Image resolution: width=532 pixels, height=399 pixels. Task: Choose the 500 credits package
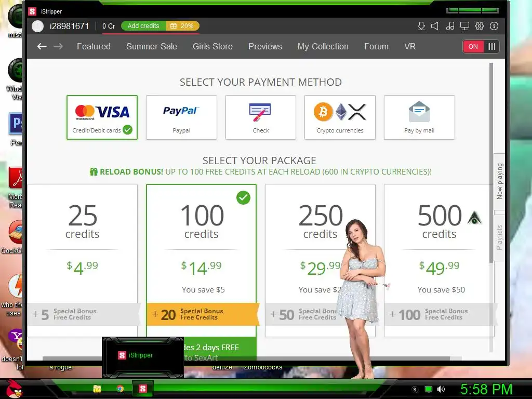(439, 261)
